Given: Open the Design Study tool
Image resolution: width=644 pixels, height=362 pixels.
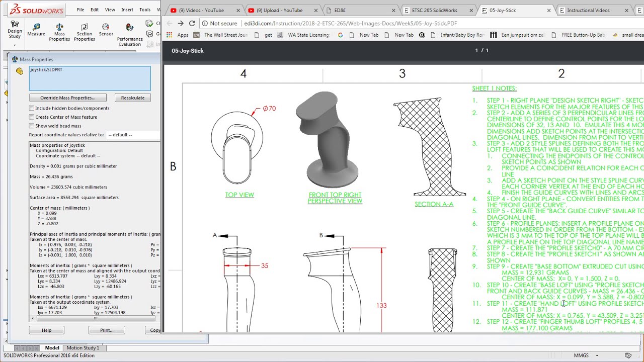Looking at the screenshot, I should point(15,30).
